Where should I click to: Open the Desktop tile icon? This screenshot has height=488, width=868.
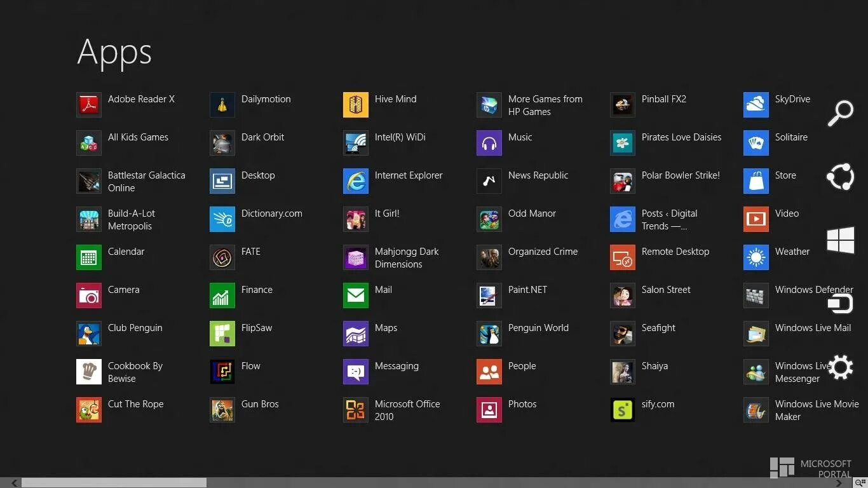[222, 181]
